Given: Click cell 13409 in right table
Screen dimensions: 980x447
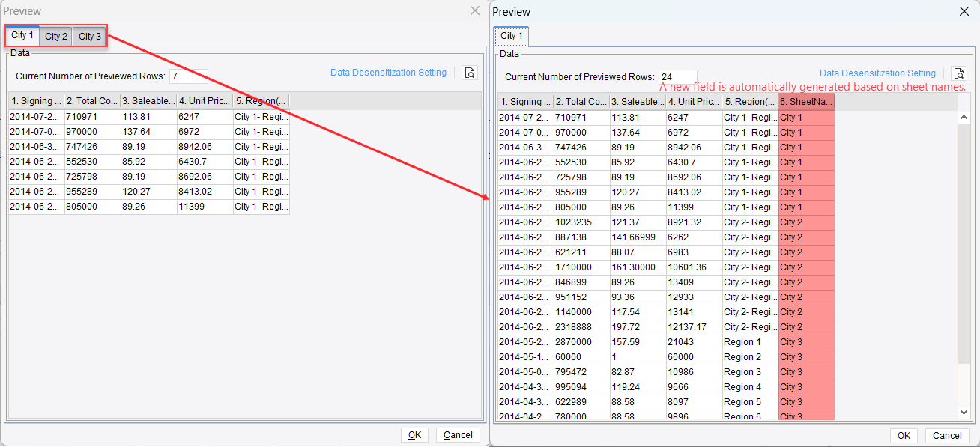Looking at the screenshot, I should (x=694, y=282).
